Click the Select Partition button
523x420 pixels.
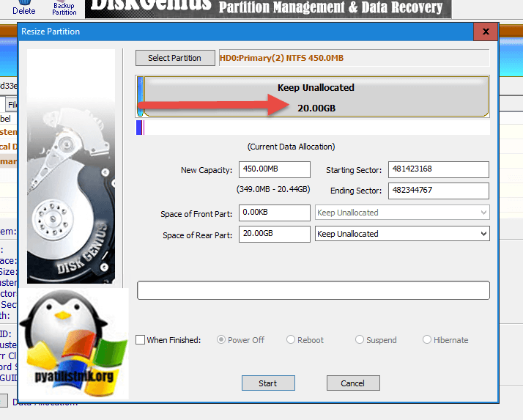(175, 58)
